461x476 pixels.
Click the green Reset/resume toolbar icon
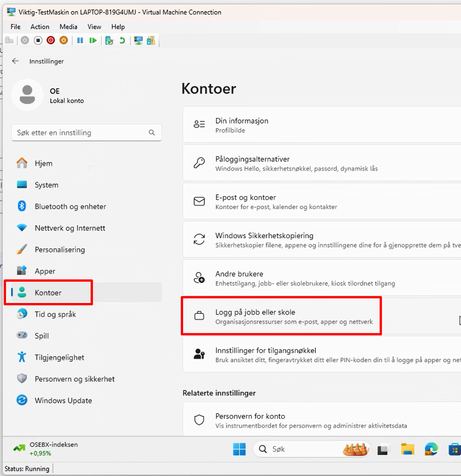(93, 40)
